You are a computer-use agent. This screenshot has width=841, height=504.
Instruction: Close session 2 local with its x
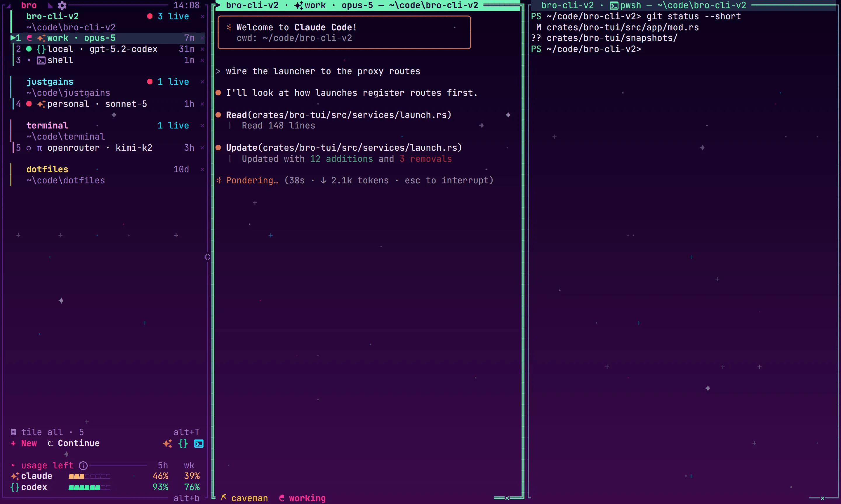coord(202,49)
